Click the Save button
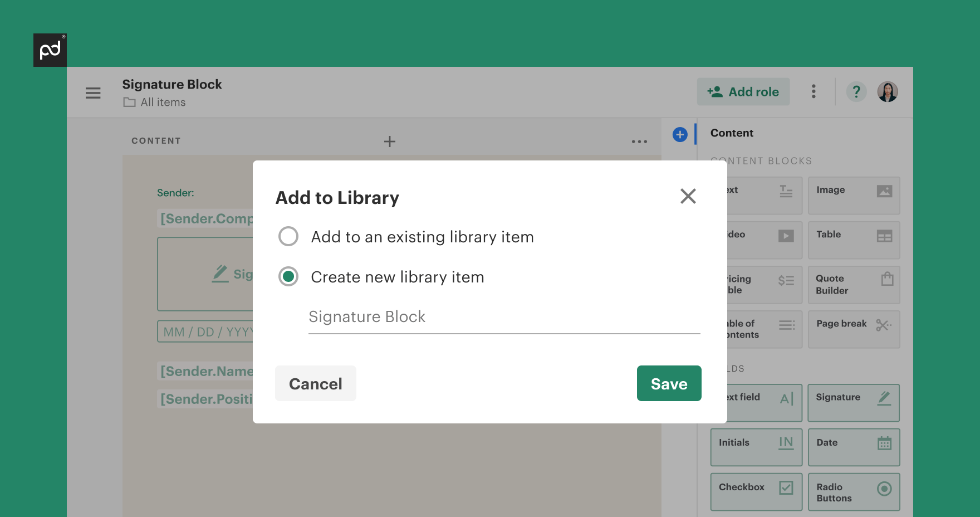The height and width of the screenshot is (517, 980). click(669, 383)
